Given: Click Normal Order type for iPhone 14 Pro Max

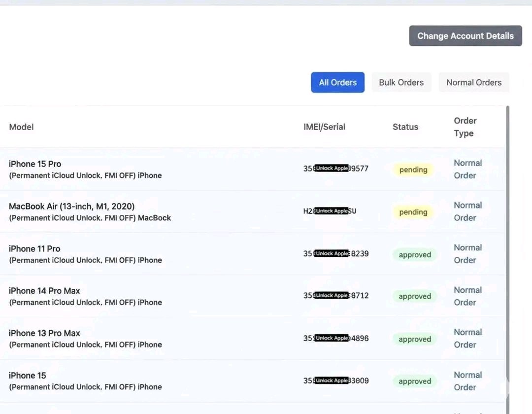Looking at the screenshot, I should coord(467,296).
